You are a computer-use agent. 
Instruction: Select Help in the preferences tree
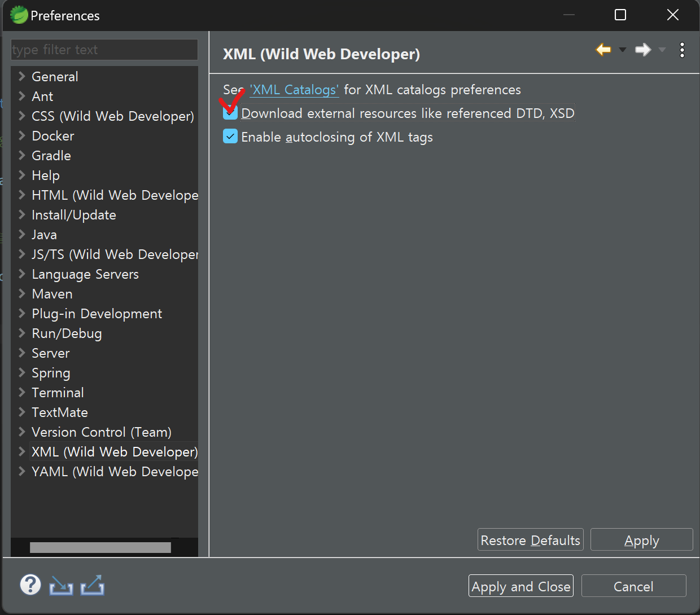46,175
